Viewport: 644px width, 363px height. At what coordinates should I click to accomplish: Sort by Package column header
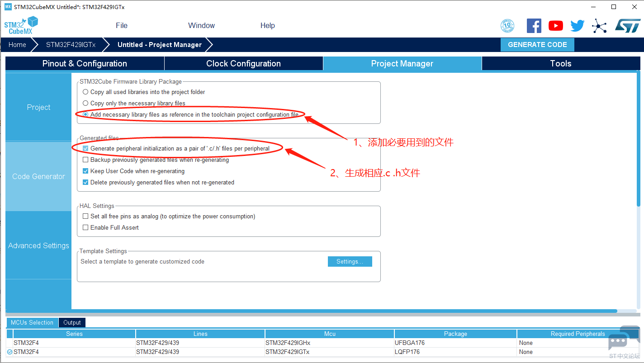455,334
